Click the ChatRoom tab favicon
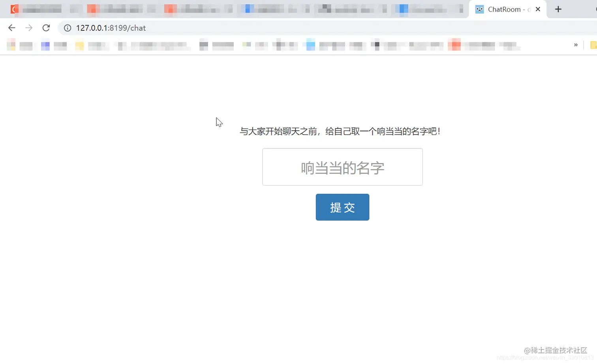Screen dimensions: 597x364 click(x=479, y=9)
